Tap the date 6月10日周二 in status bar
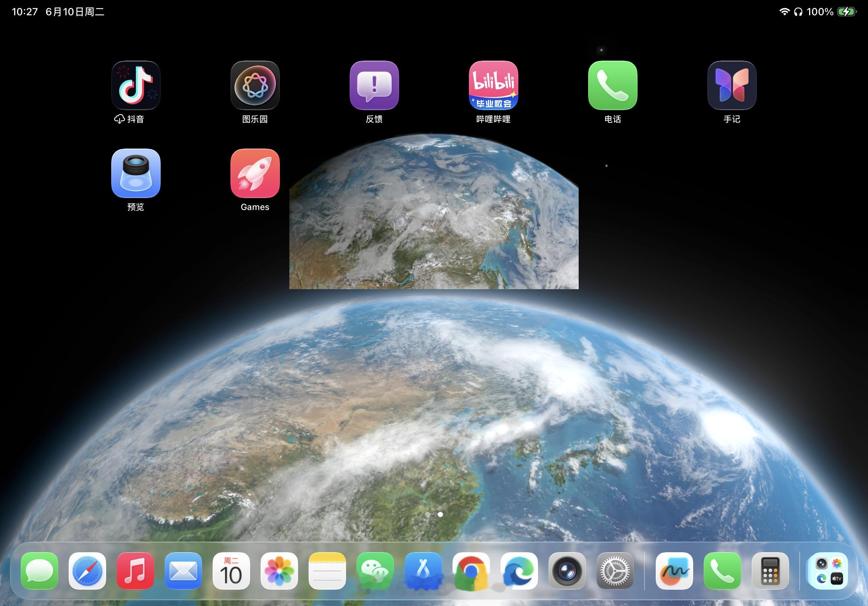This screenshot has height=606, width=868. (75, 12)
